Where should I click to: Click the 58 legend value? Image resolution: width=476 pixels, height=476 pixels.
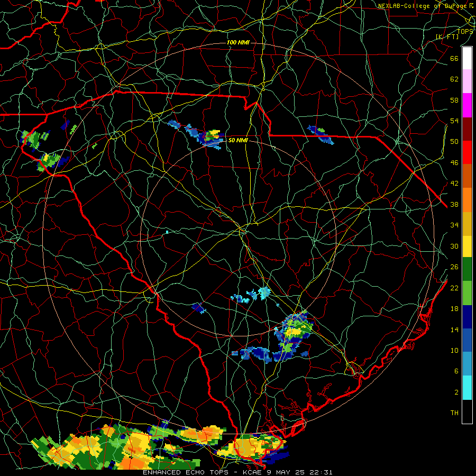[454, 100]
